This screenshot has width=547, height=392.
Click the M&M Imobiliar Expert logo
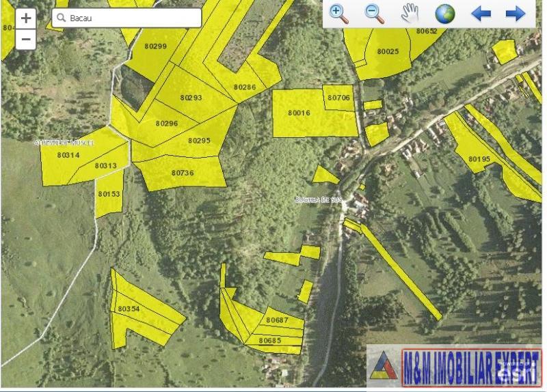pos(455,365)
